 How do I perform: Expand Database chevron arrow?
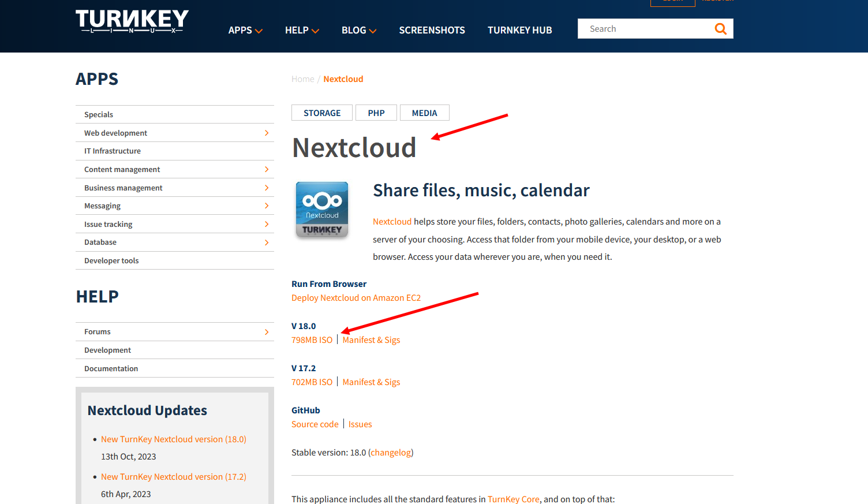267,242
